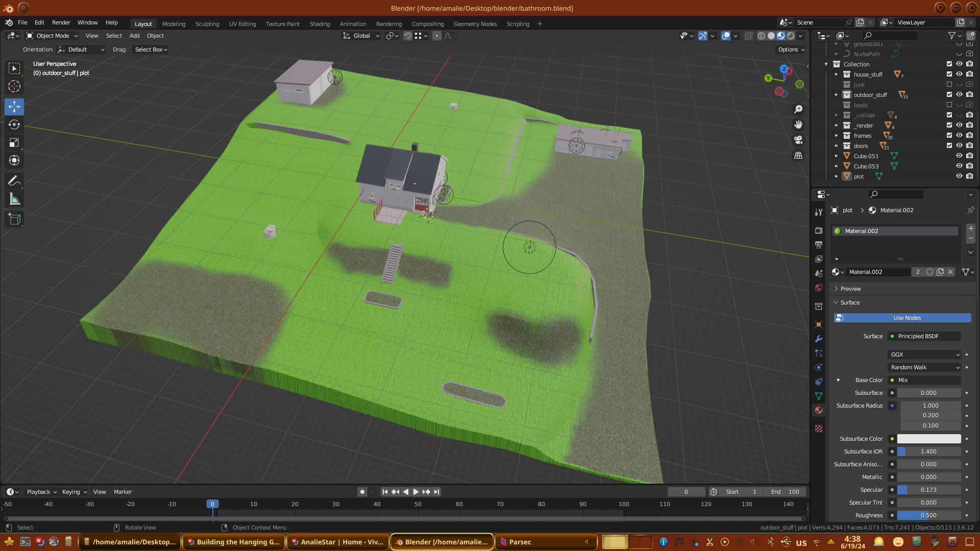Screen dimensions: 980x551
Task: Select the Rotate tool
Action: click(x=14, y=124)
